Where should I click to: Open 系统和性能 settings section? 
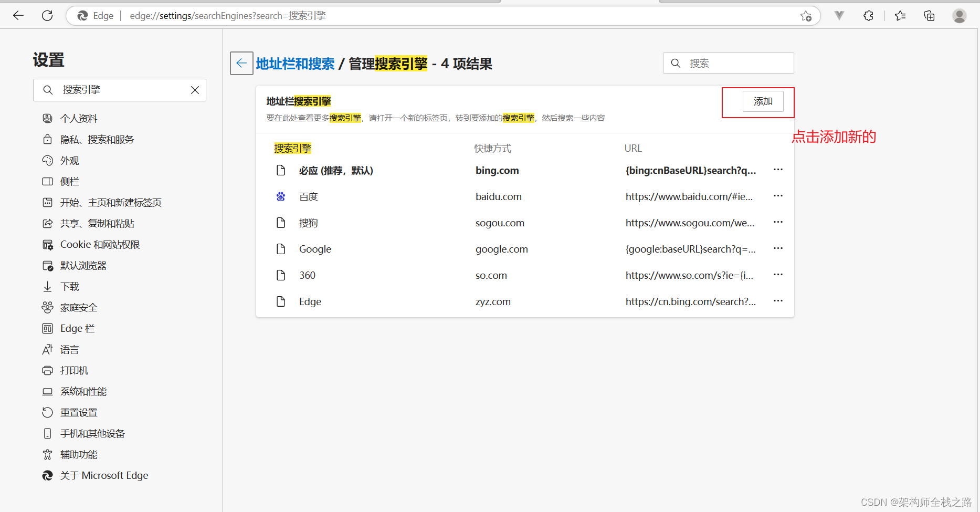(83, 391)
